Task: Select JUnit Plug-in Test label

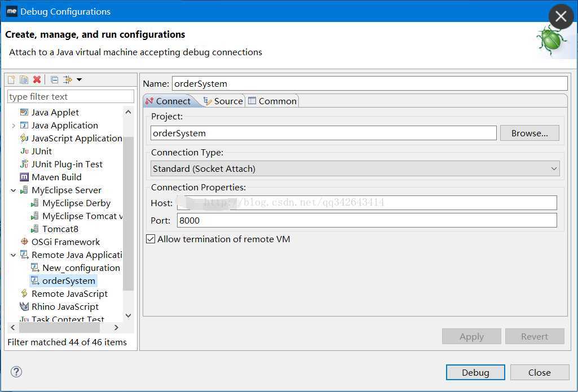Action: pyautogui.click(x=67, y=164)
